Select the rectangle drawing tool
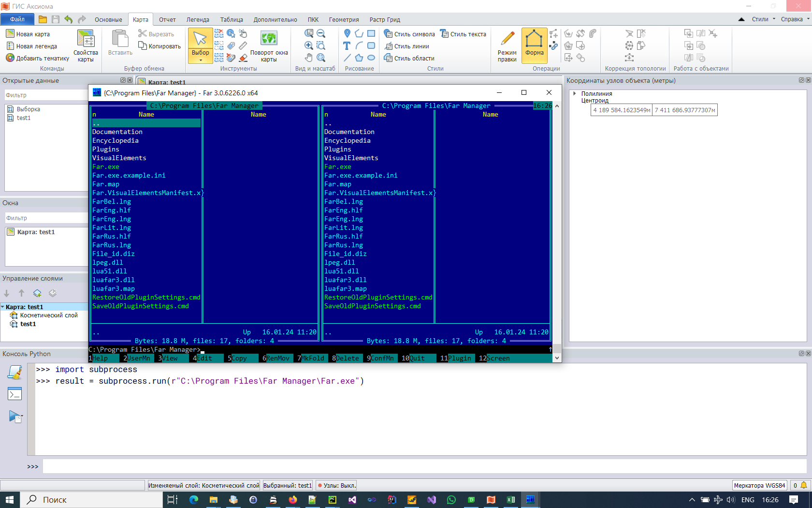812x508 pixels. pyautogui.click(x=371, y=33)
